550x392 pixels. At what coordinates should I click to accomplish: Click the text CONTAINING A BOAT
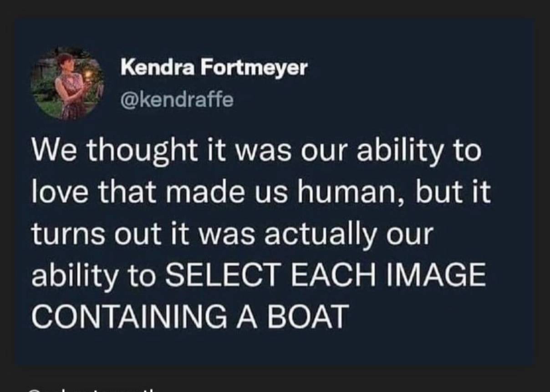point(190,316)
